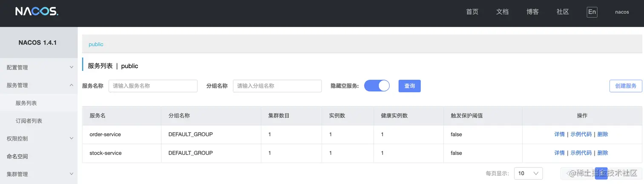Delete the order-service row via 删除

pyautogui.click(x=603, y=134)
